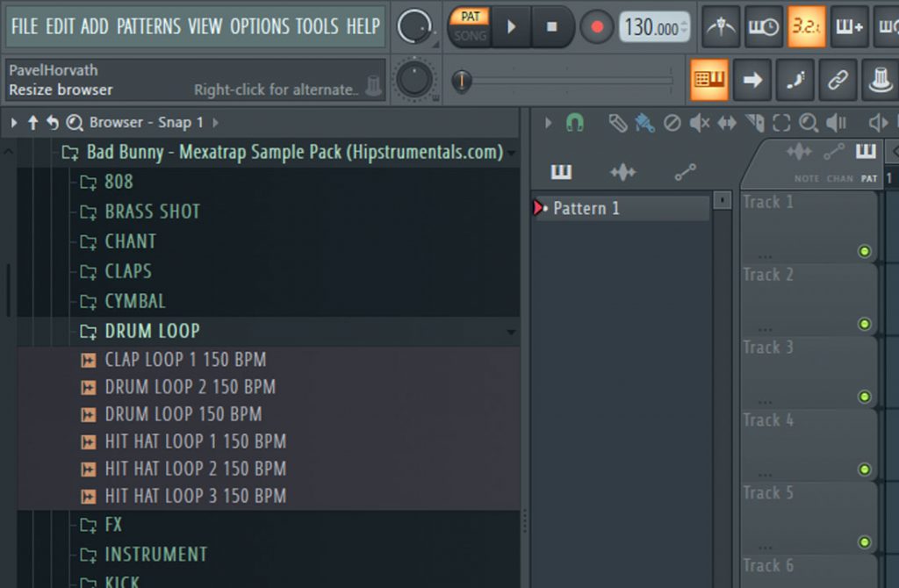Select the Paint tool in the Playlist
Image resolution: width=899 pixels, height=588 pixels.
(x=642, y=124)
